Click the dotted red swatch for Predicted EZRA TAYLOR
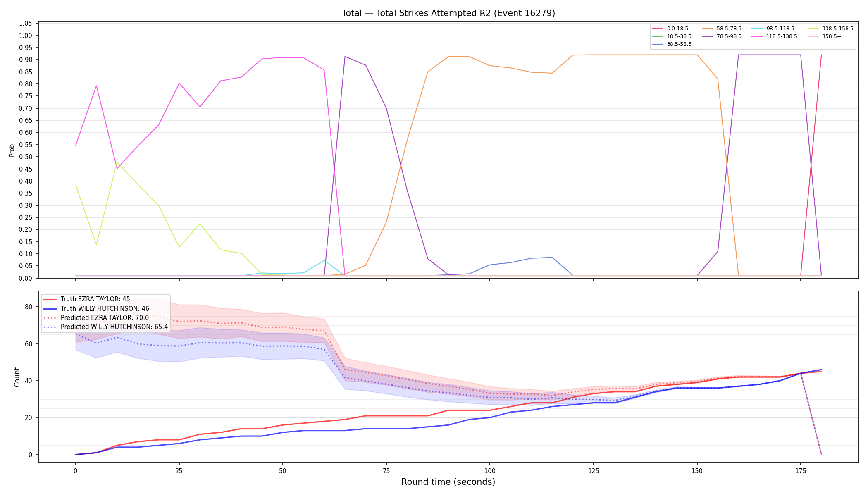The image size is (868, 496). click(x=50, y=318)
